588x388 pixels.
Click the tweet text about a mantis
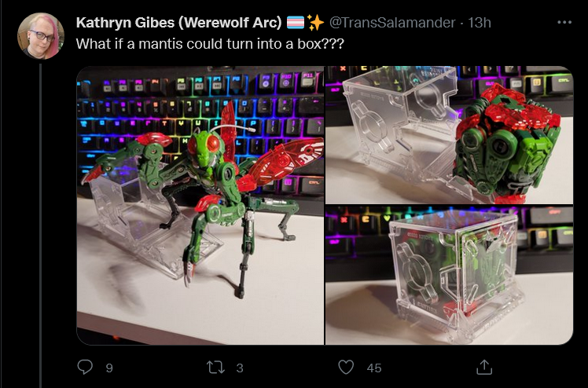[x=210, y=44]
